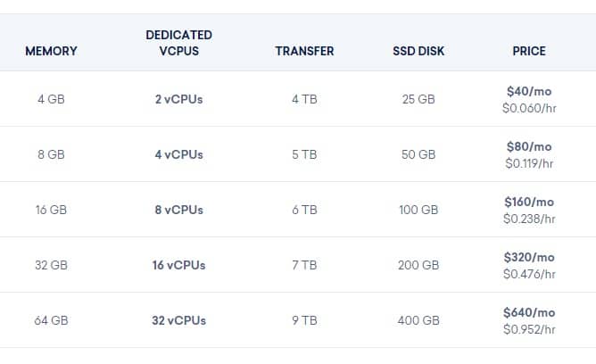Click the $320/mo price

coord(529,257)
